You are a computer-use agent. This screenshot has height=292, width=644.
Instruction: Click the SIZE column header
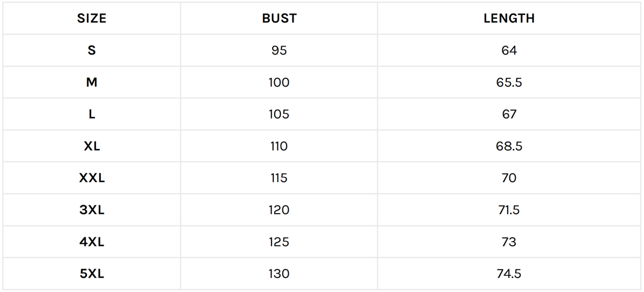92,19
